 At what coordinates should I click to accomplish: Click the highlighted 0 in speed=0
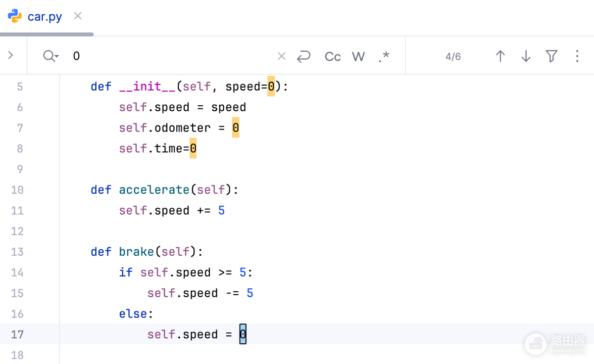tap(271, 87)
